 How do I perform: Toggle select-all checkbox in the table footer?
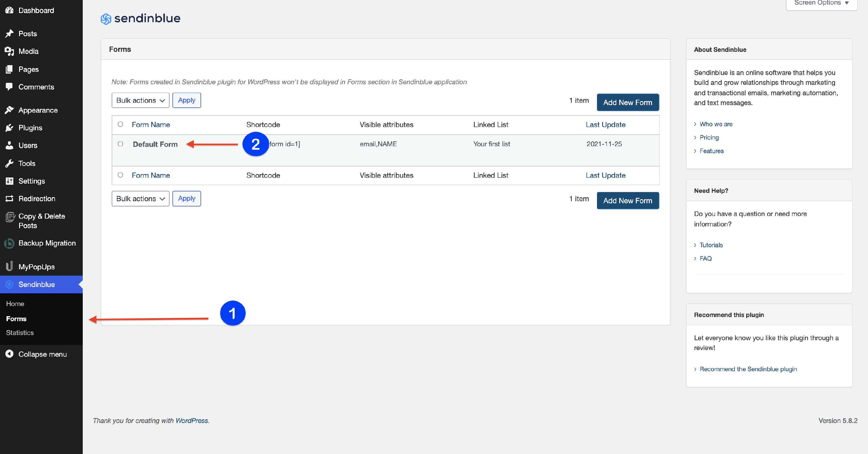click(120, 175)
